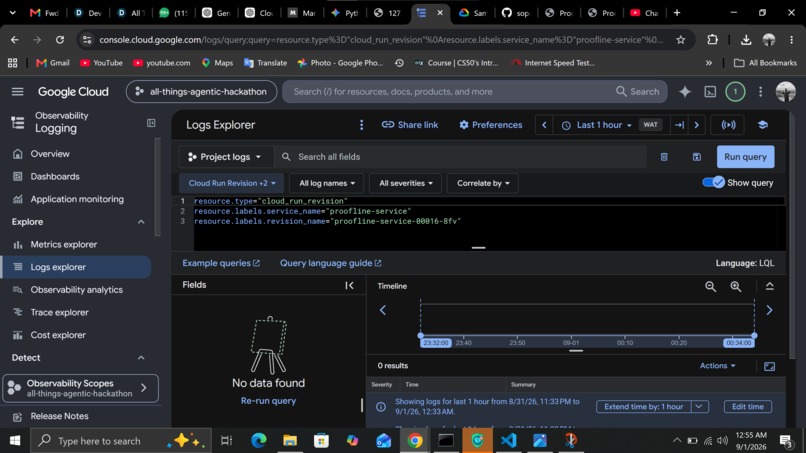Open the Actions dropdown
Screen dimensions: 806x453
[x=718, y=366]
